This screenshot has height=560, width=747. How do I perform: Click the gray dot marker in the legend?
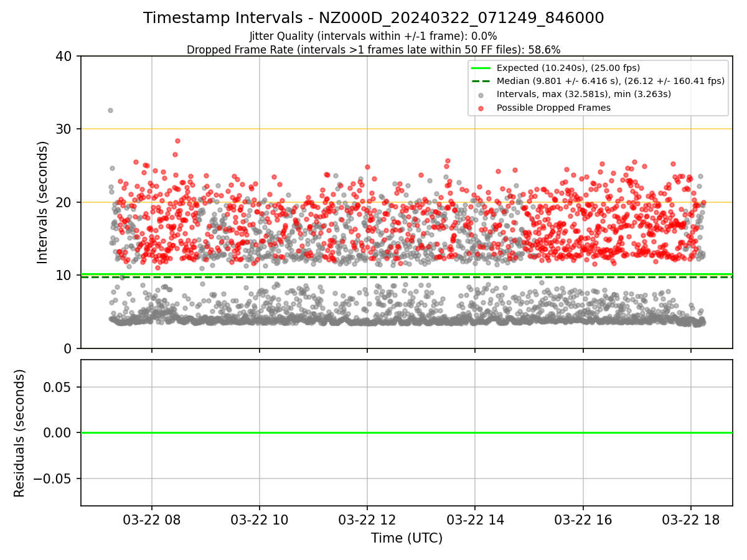481,95
